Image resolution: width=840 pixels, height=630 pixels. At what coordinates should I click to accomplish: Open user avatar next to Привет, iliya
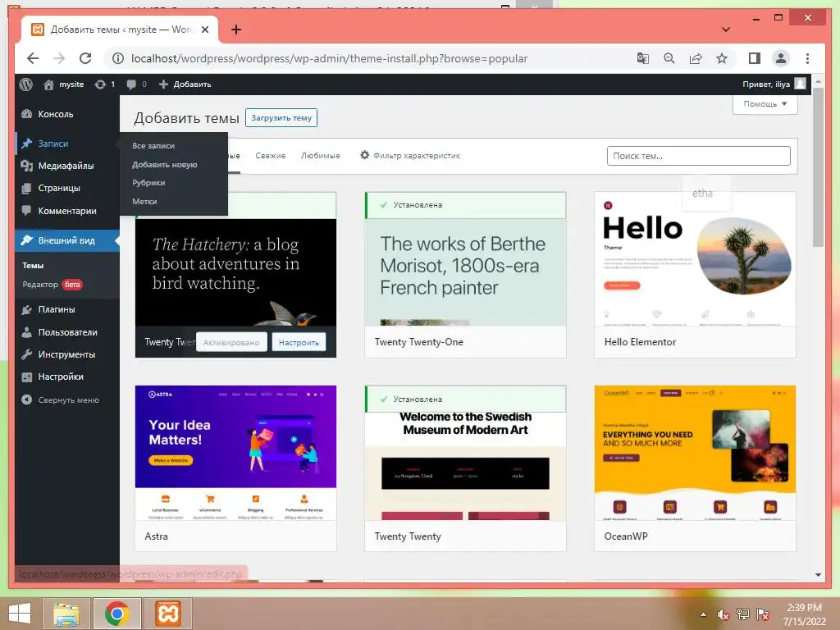pos(801,84)
